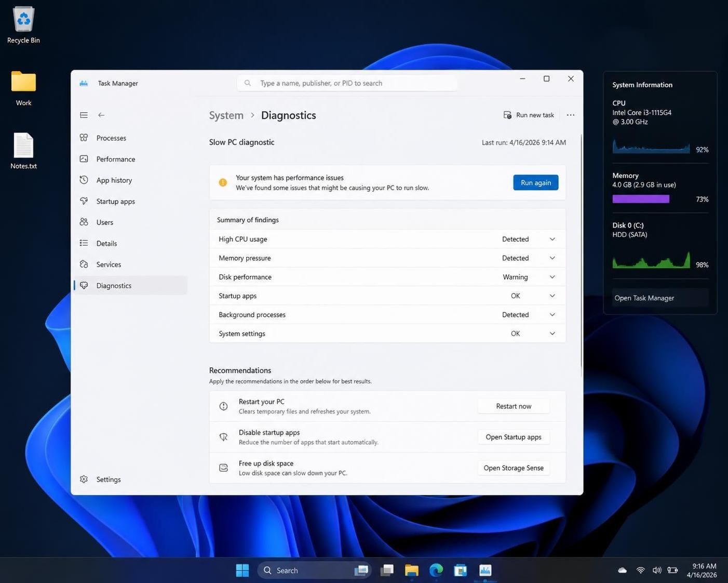Click the Open Storage Sense button
Image resolution: width=728 pixels, height=583 pixels.
[x=514, y=468]
